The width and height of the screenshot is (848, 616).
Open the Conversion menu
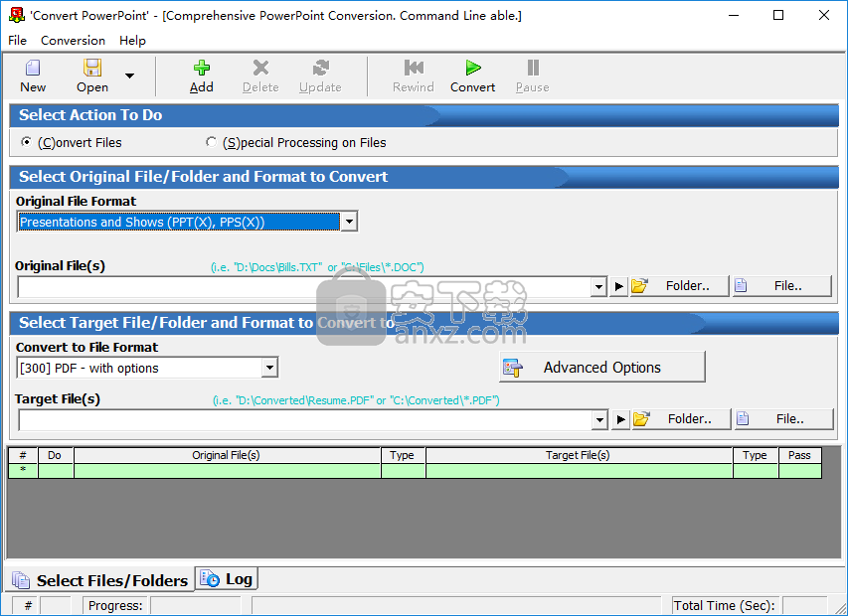73,41
